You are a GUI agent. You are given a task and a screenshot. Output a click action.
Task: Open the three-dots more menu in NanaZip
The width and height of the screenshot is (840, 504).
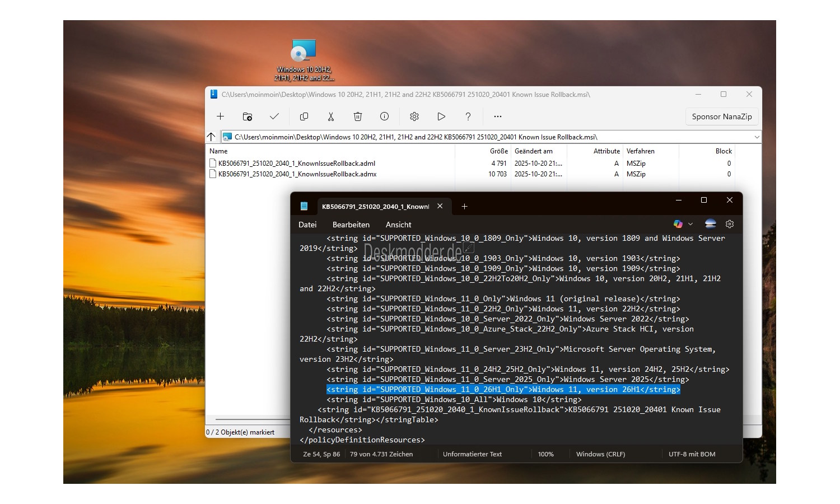(x=498, y=116)
